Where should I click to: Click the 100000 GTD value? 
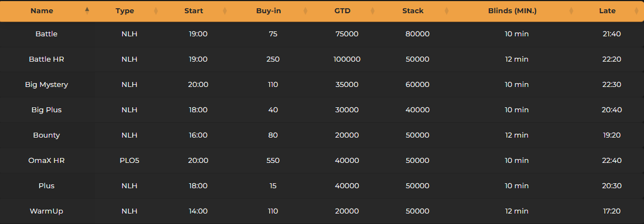click(x=347, y=59)
